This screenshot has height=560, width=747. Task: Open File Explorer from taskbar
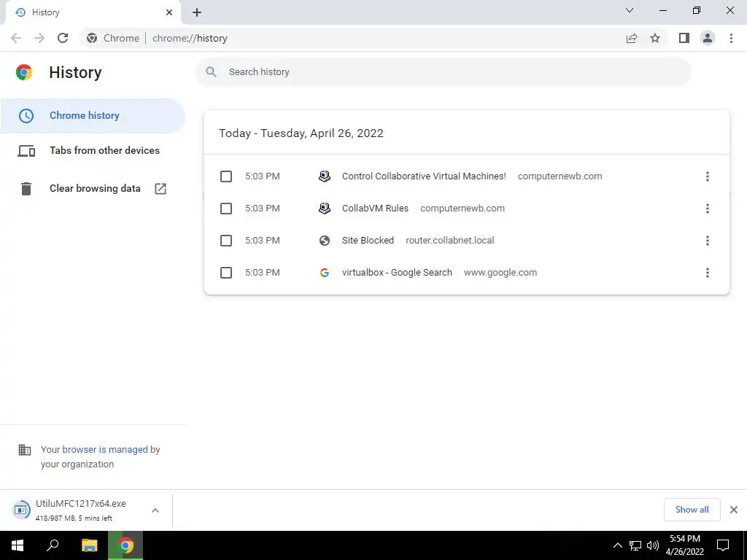pos(89,545)
